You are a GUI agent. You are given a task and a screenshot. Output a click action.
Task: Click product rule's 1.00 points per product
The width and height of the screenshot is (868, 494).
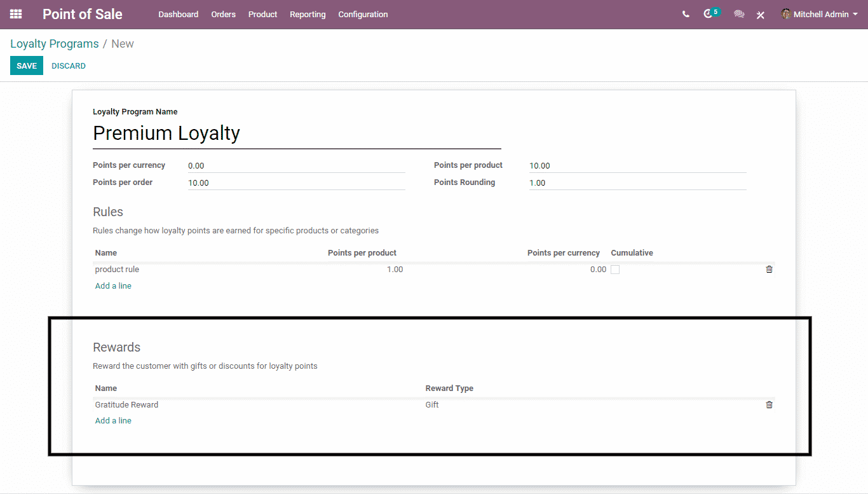395,270
